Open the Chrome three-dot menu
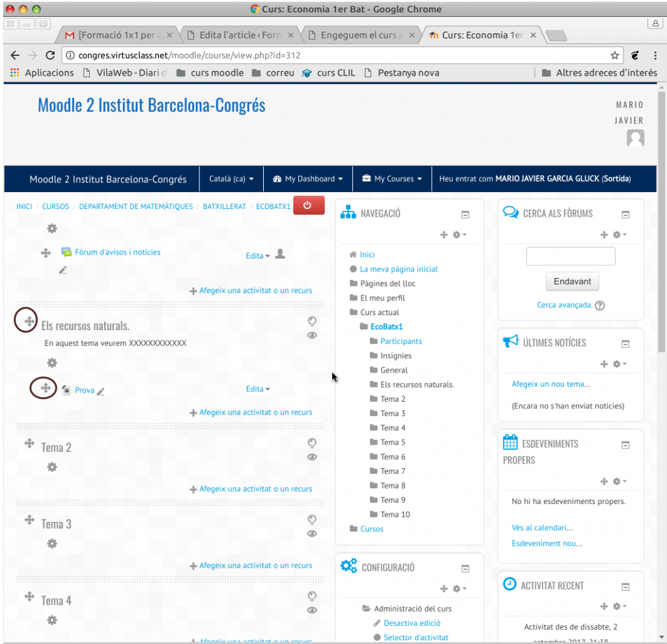 [x=655, y=55]
